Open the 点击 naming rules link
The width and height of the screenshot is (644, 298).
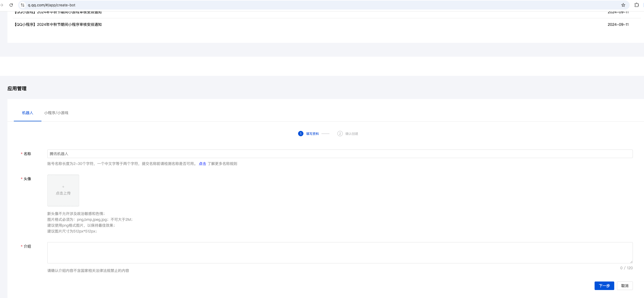[x=202, y=164]
